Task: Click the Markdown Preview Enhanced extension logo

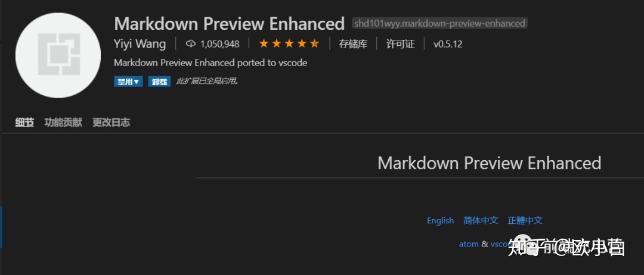Action: [58, 55]
